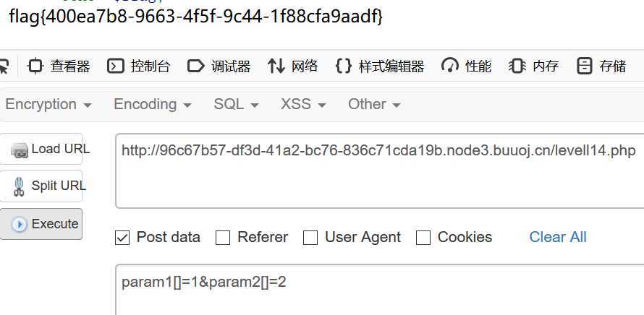Viewport: 644px width, 315px height.
Task: Click the Execute button
Action: pos(41,224)
